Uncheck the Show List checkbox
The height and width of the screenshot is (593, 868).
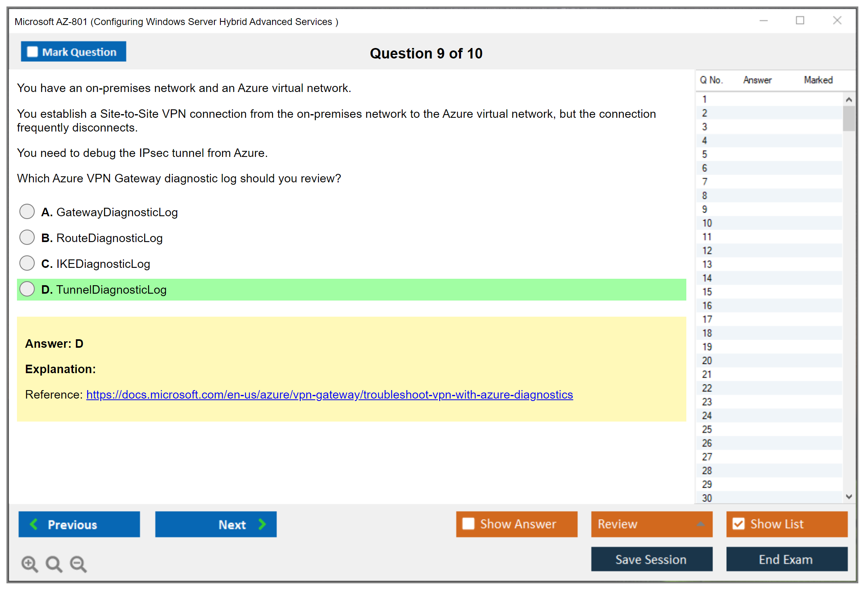pos(738,524)
